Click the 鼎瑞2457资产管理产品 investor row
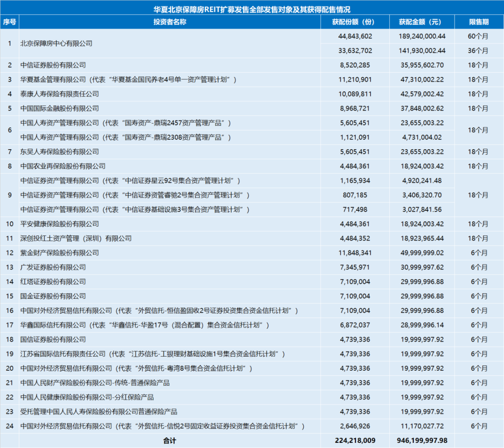504x448 pixels. [x=126, y=123]
